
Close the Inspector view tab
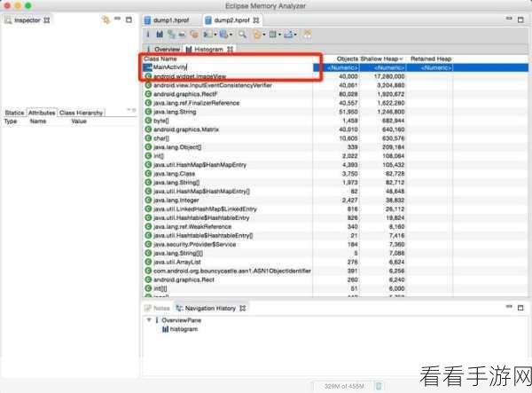(47, 20)
